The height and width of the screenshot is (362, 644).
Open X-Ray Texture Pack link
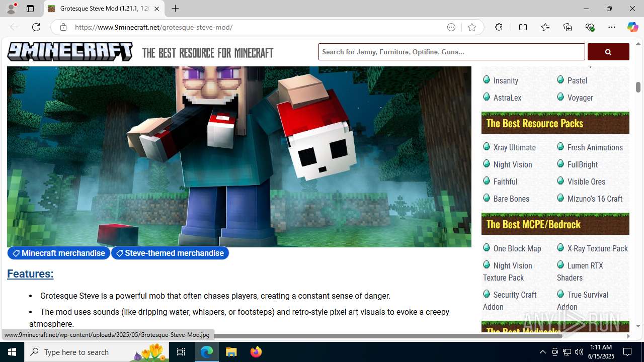click(x=597, y=248)
